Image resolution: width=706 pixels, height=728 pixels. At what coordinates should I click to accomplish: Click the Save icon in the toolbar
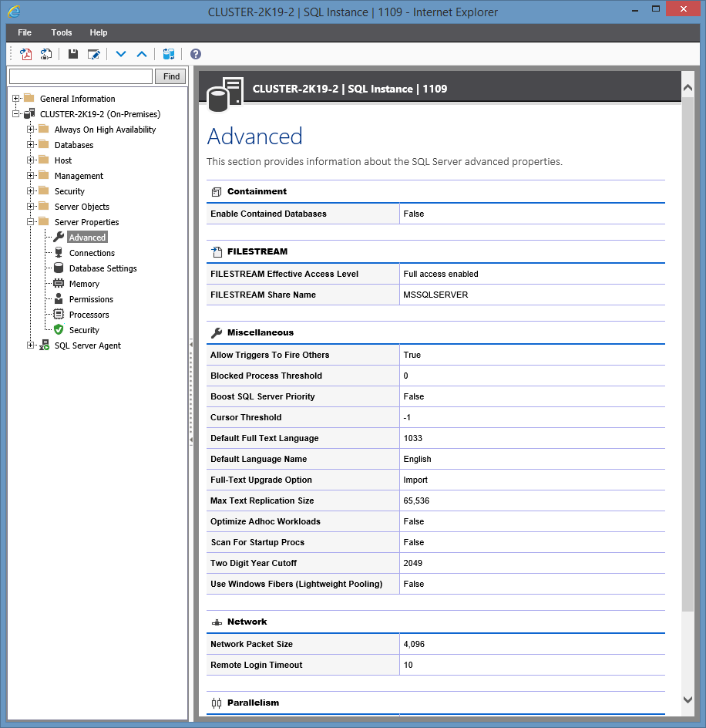(x=71, y=54)
